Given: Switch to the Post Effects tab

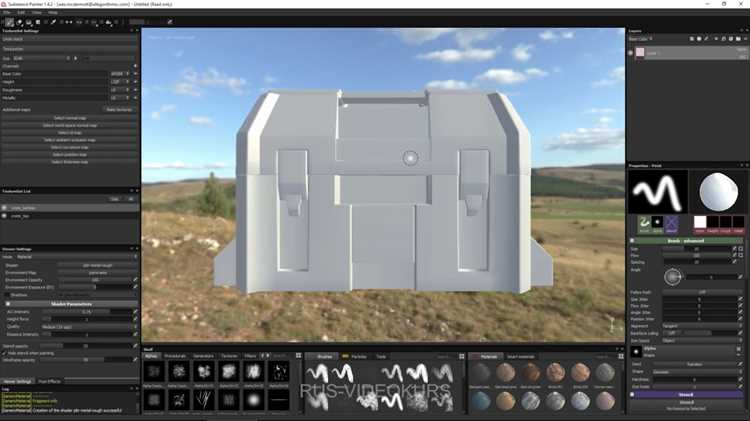Looking at the screenshot, I should click(x=49, y=381).
